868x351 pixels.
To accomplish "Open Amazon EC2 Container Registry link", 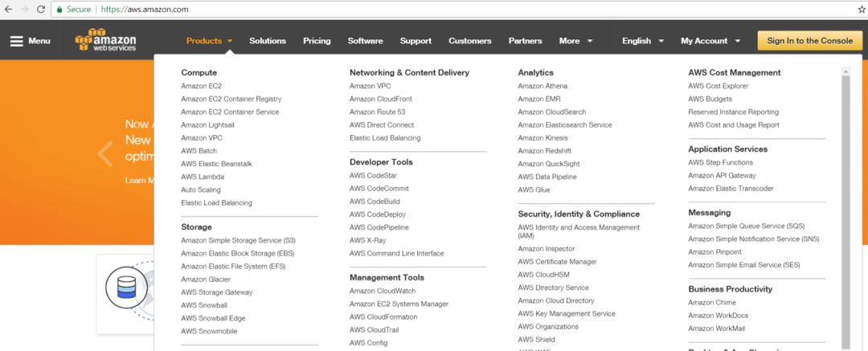I will pyautogui.click(x=231, y=99).
